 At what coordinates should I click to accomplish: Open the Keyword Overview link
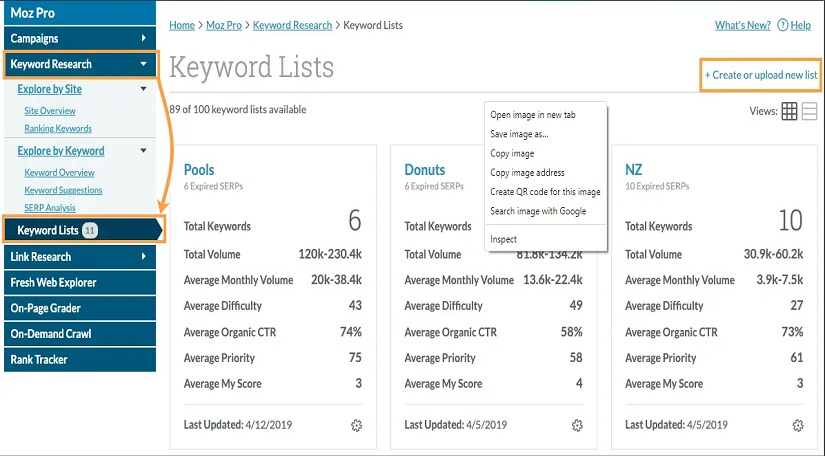coord(59,173)
